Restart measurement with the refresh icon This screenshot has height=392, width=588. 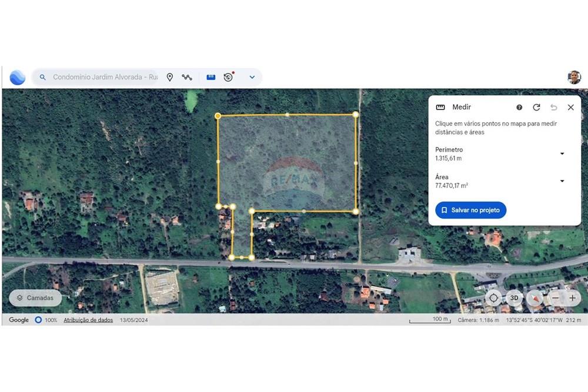tap(536, 108)
